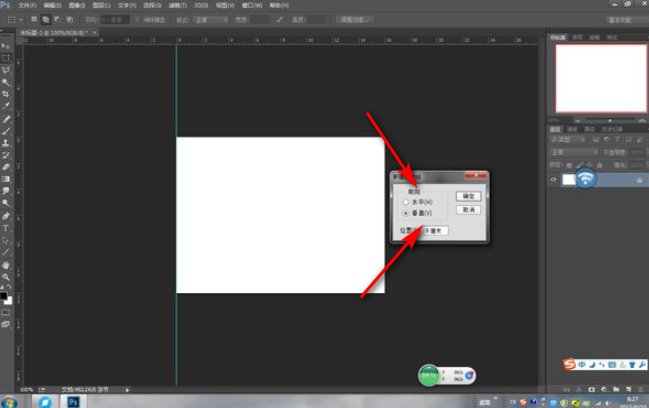Open the View (视图) menu
Screen dimensions: 649x408
(x=225, y=5)
